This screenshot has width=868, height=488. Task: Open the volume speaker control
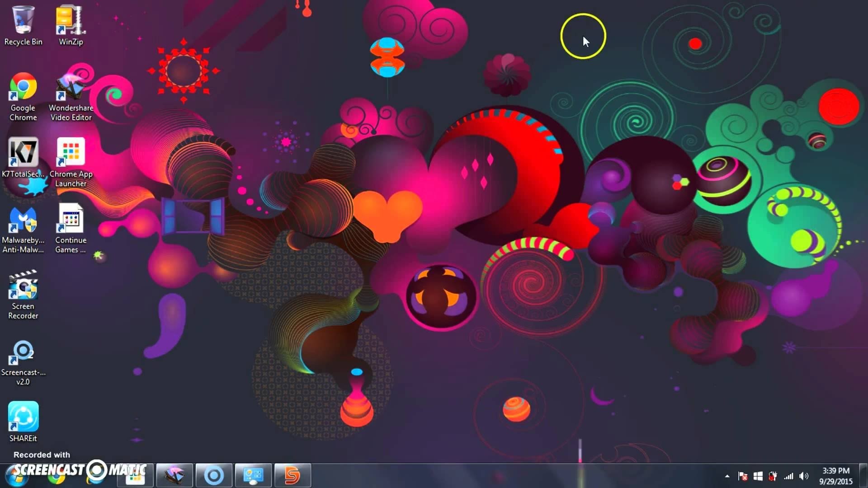click(804, 476)
